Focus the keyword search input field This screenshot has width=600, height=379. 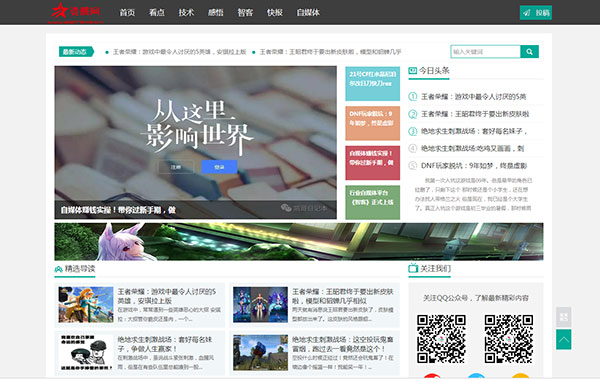[485, 52]
